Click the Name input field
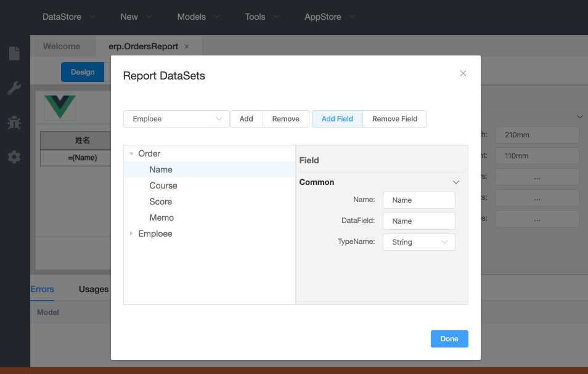Image resolution: width=588 pixels, height=374 pixels. [x=419, y=200]
